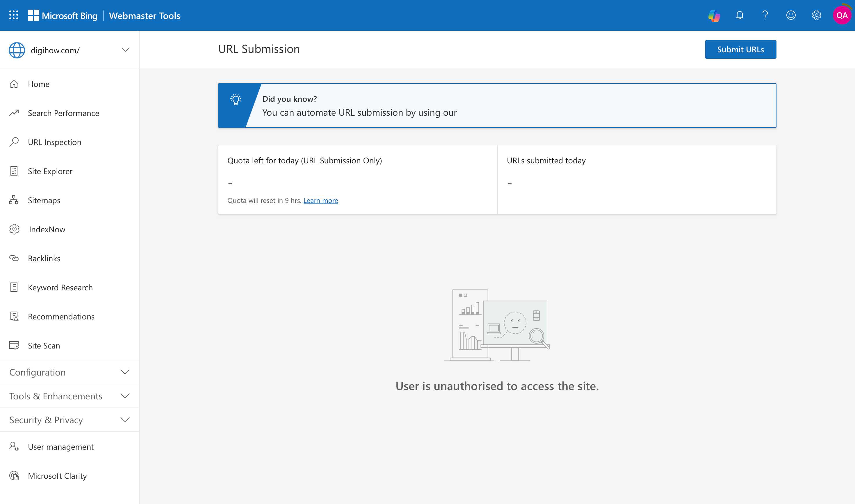Open the QA account avatar
855x504 pixels.
coord(842,15)
